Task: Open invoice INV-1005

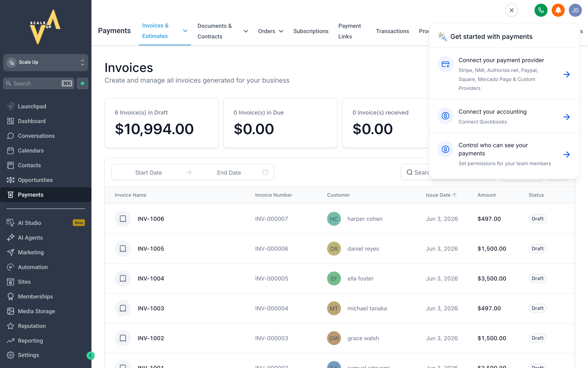Action: (x=151, y=248)
